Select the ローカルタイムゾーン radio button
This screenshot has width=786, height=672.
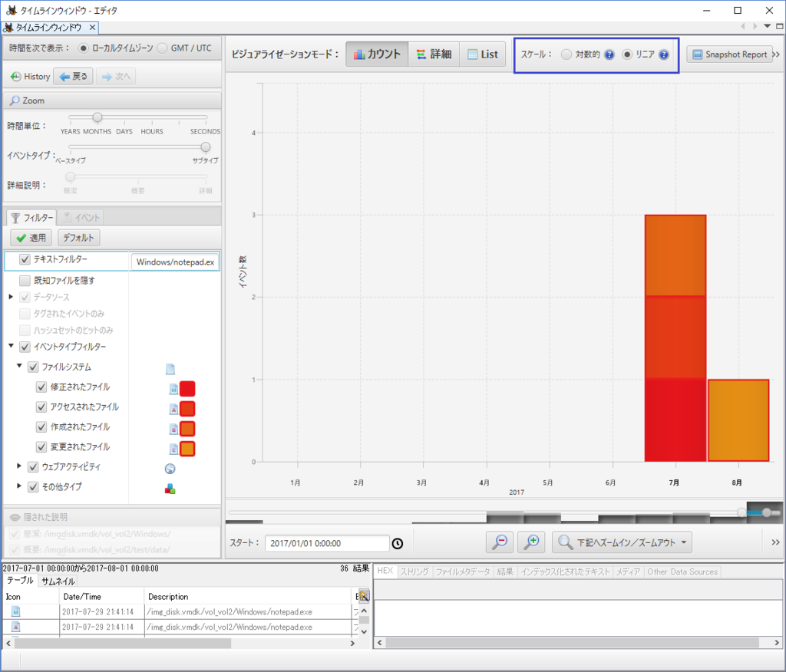tap(83, 48)
